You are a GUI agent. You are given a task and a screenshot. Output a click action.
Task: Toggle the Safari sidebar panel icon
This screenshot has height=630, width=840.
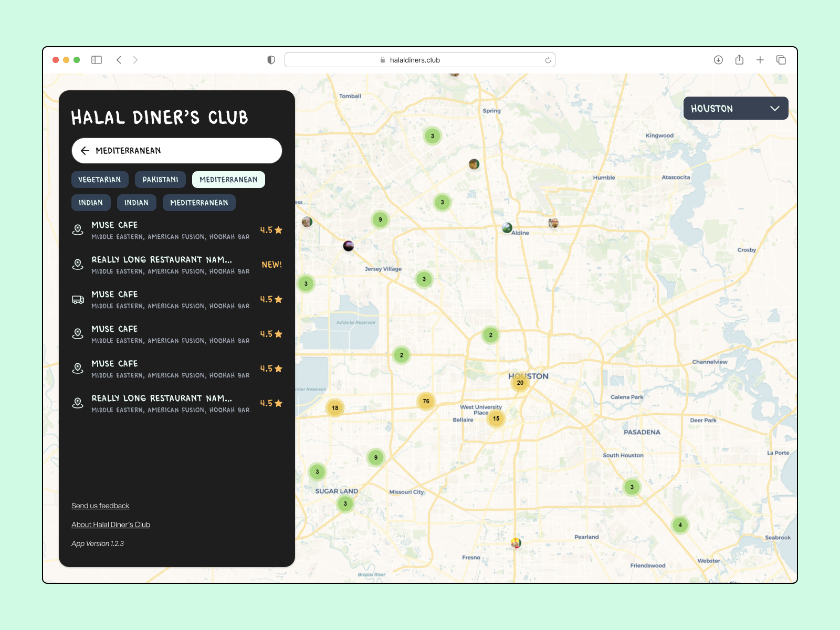(97, 60)
